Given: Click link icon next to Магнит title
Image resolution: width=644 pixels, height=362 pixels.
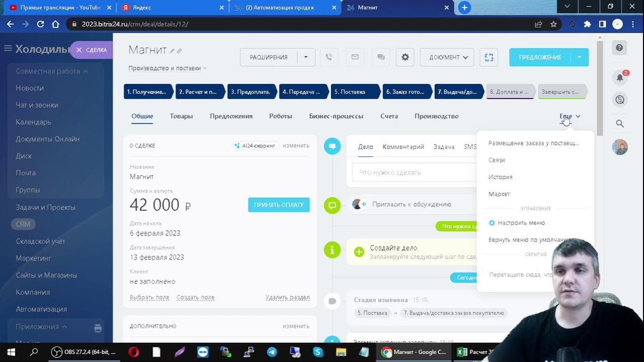Looking at the screenshot, I should point(179,51).
